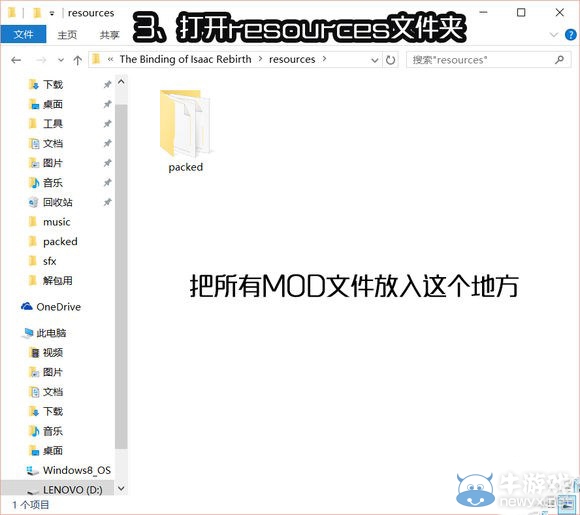Viewport: 580px width, 515px height.
Task: Click the sidebar scroll down arrow
Action: [121, 488]
